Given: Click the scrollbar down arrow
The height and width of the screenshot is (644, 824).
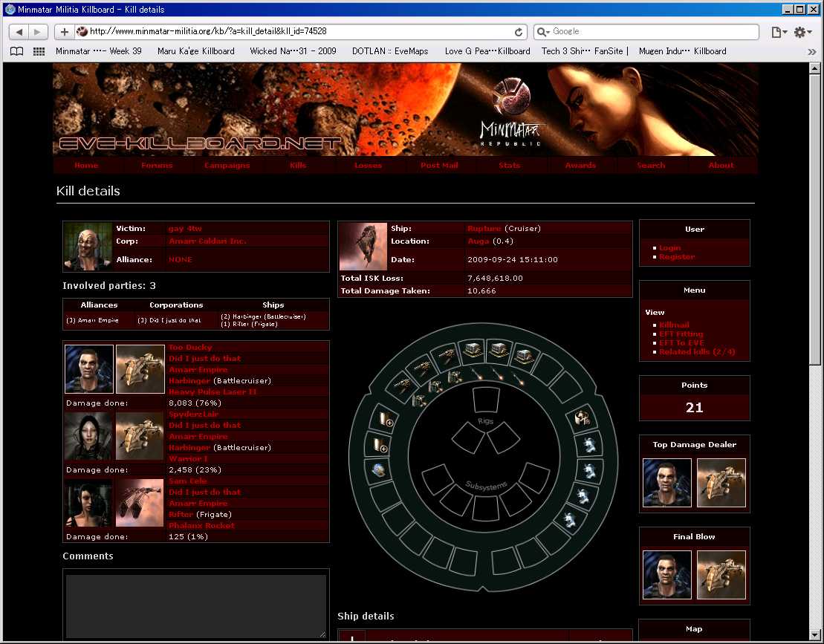Looking at the screenshot, I should point(814,634).
